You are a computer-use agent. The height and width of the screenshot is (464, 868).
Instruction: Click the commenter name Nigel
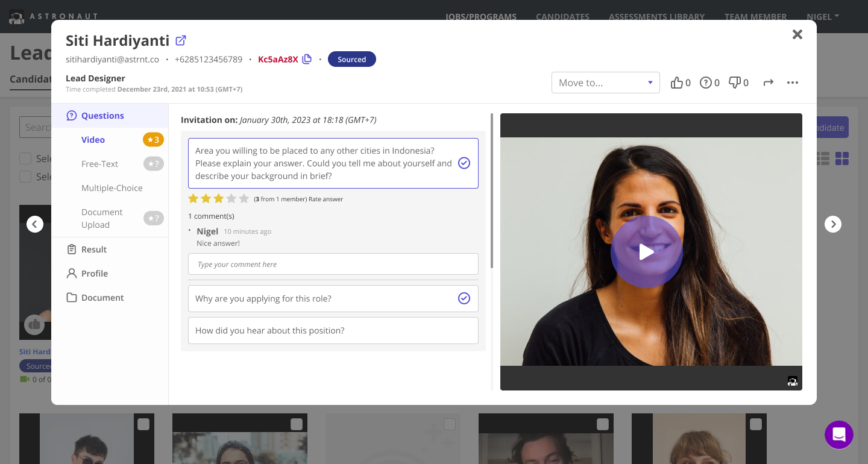207,231
